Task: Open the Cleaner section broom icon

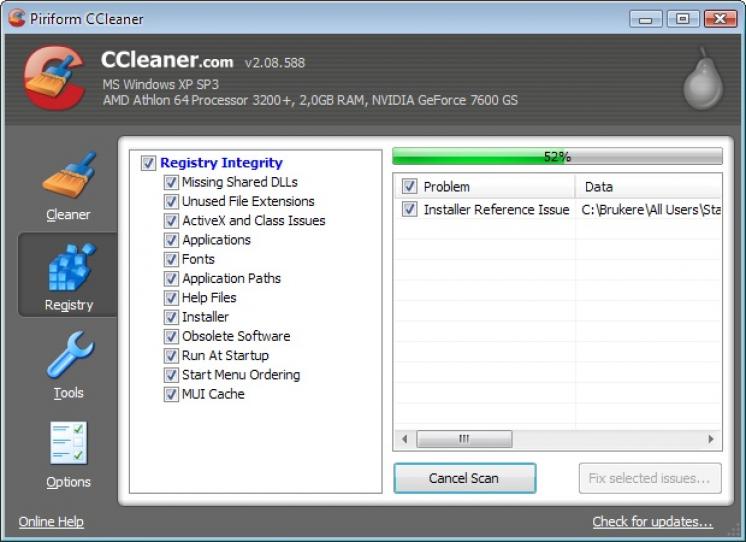Action: (69, 175)
